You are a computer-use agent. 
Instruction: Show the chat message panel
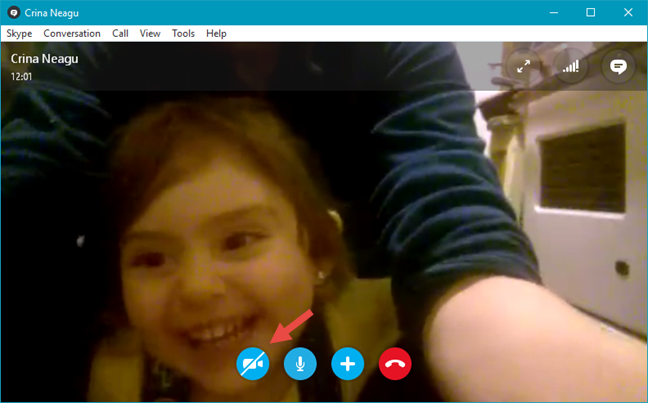coord(618,67)
